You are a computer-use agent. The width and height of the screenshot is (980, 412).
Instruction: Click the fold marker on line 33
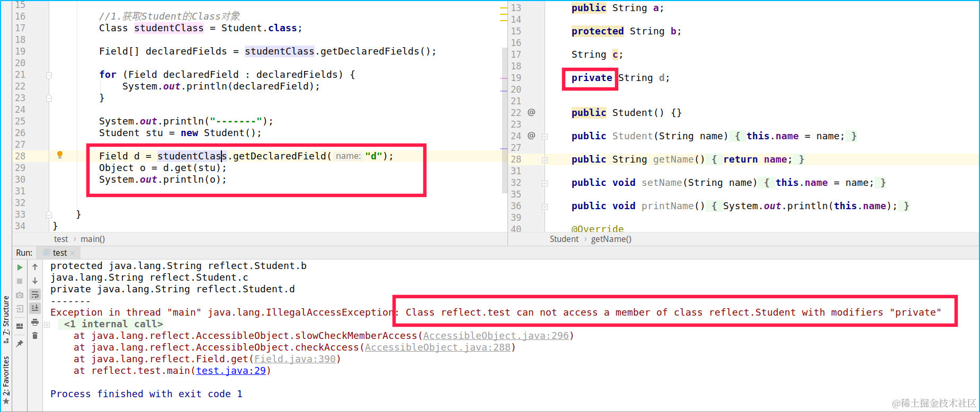(49, 215)
